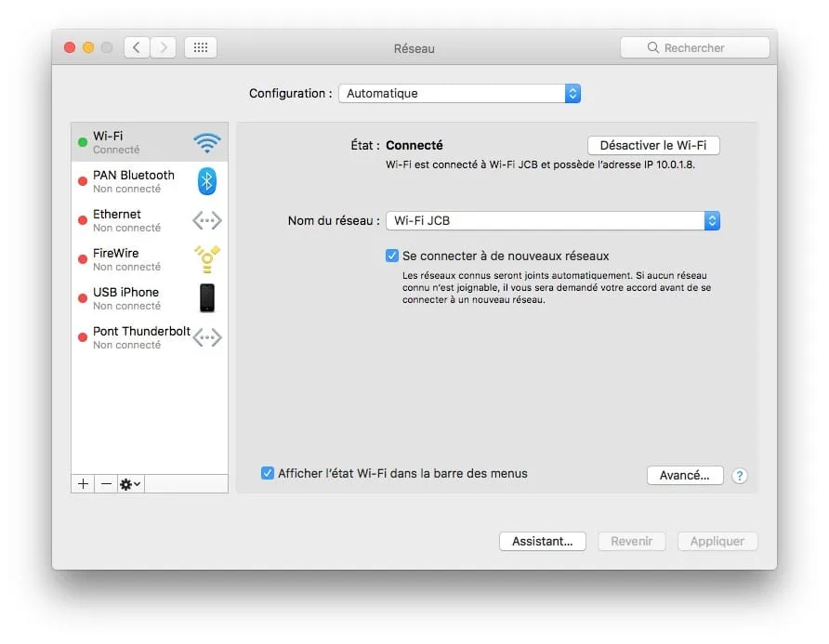Click the Ethernet arrows icon

point(206,220)
